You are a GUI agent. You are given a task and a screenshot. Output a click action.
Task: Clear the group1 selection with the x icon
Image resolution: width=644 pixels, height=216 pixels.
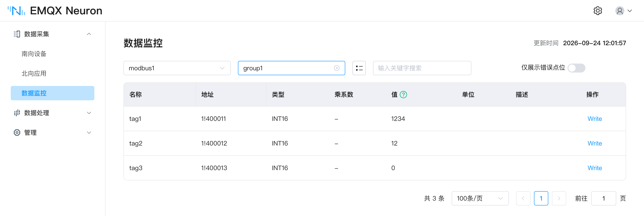click(337, 68)
